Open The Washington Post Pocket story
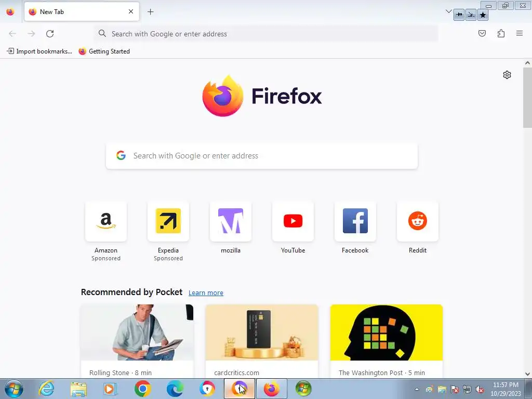The image size is (532, 399). coord(387,341)
